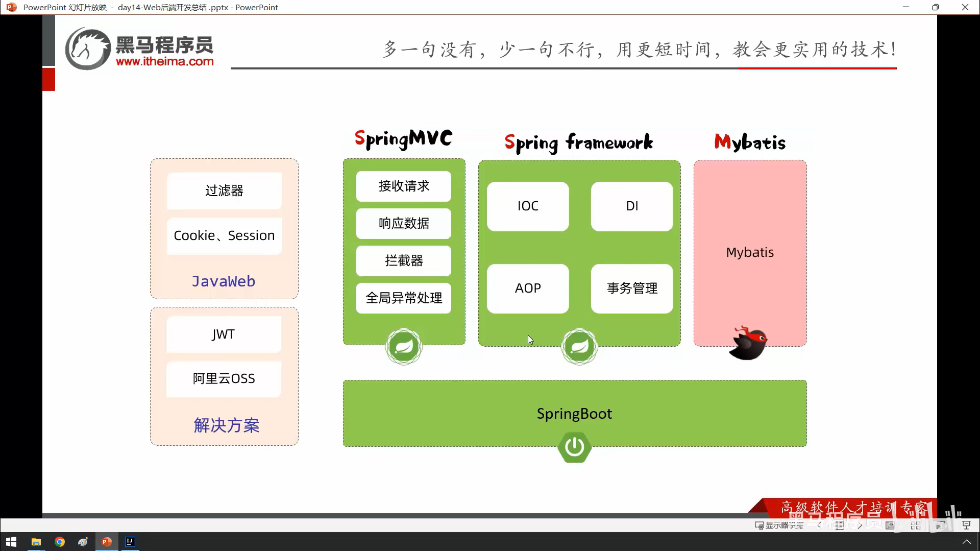
Task: Switch to Slide Sorter view
Action: [916, 525]
